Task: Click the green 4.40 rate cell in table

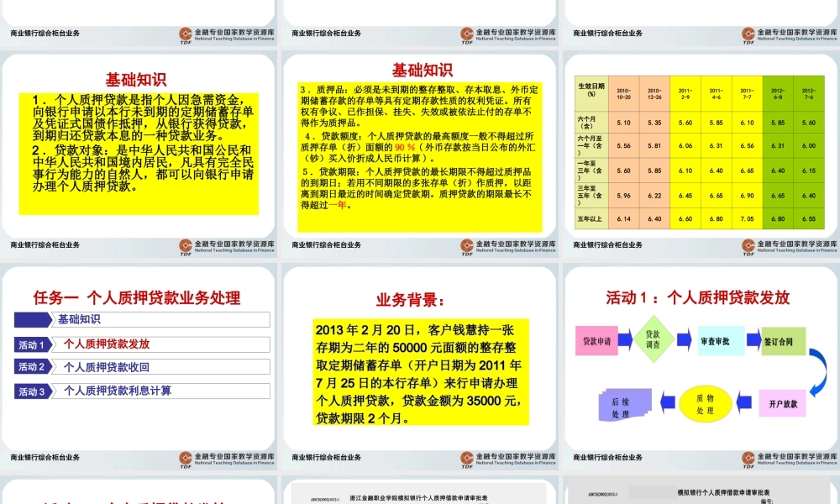Action: [x=778, y=170]
